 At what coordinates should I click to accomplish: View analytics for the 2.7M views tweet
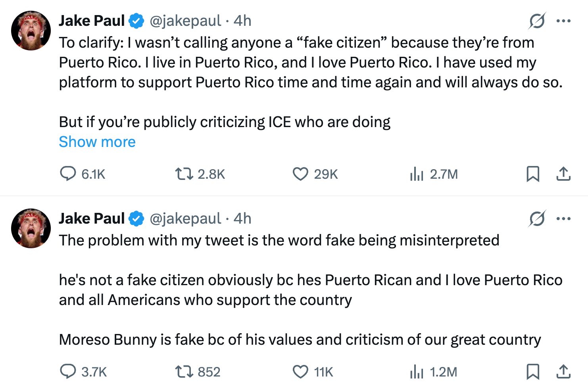[x=417, y=174]
